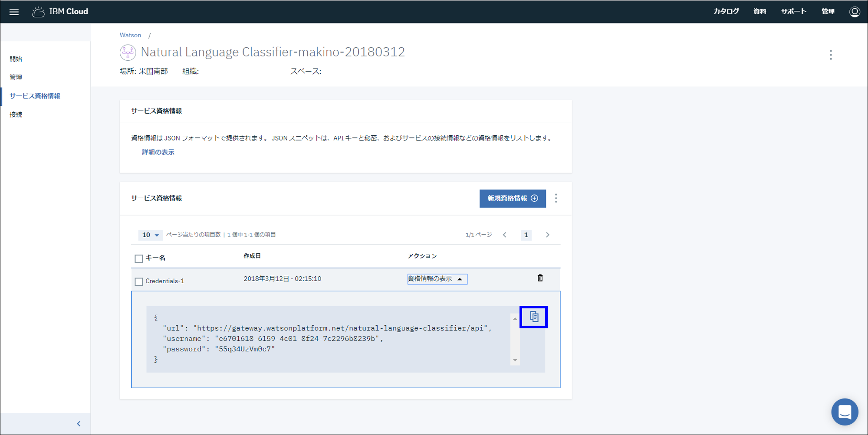The height and width of the screenshot is (435, 868).
Task: Go to previous page of credentials
Action: (x=505, y=235)
